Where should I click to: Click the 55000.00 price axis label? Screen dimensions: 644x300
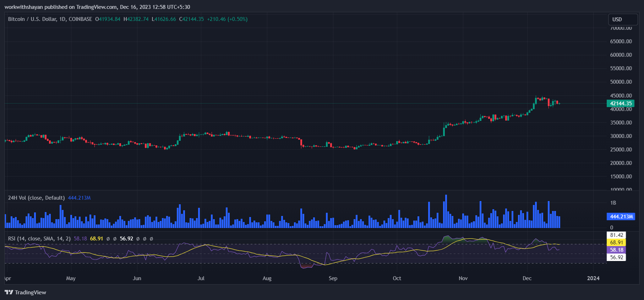pyautogui.click(x=621, y=68)
